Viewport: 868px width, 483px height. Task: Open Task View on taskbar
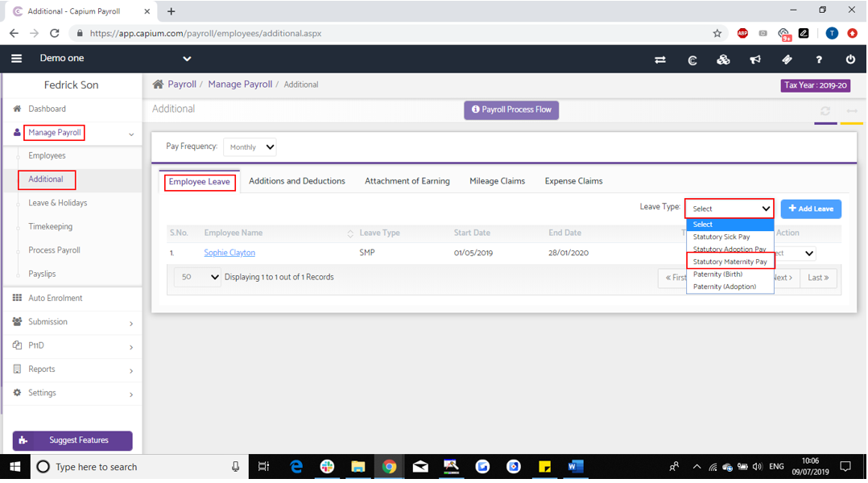coord(263,466)
